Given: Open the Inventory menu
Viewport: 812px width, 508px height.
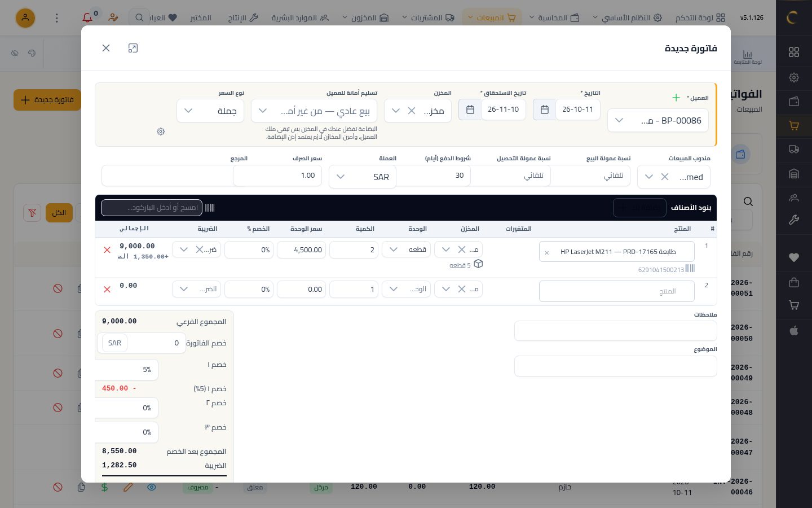Looking at the screenshot, I should [365, 18].
